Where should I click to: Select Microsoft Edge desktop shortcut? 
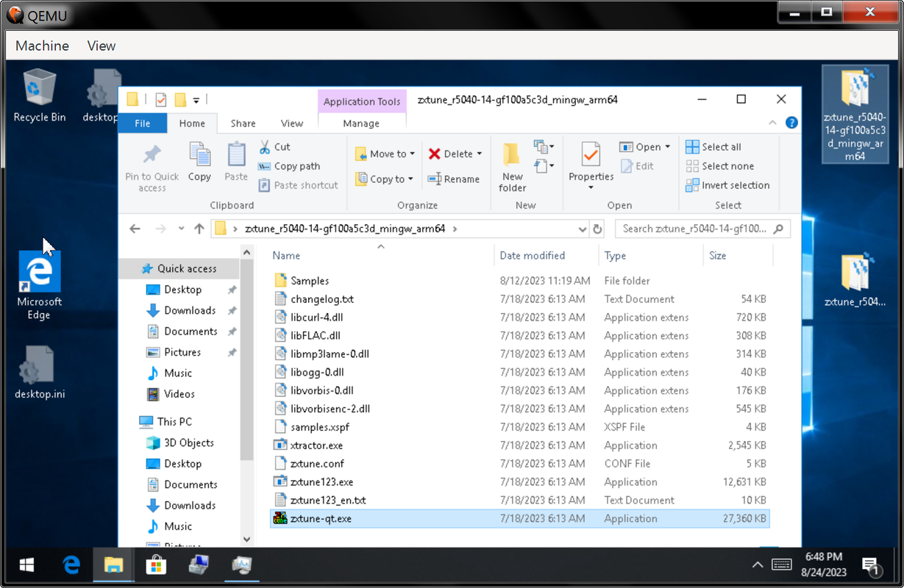coord(39,286)
